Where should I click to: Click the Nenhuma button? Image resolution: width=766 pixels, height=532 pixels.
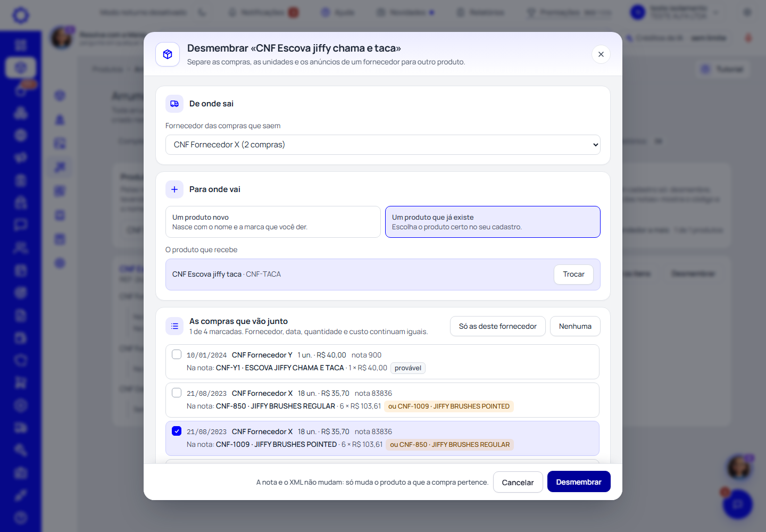[575, 326]
